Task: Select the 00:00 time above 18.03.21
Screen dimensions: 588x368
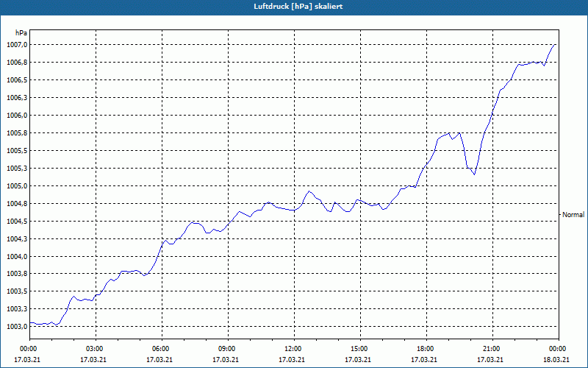Action: [x=557, y=349]
